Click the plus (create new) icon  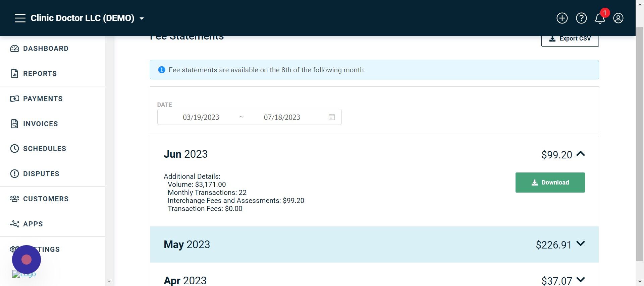(562, 18)
